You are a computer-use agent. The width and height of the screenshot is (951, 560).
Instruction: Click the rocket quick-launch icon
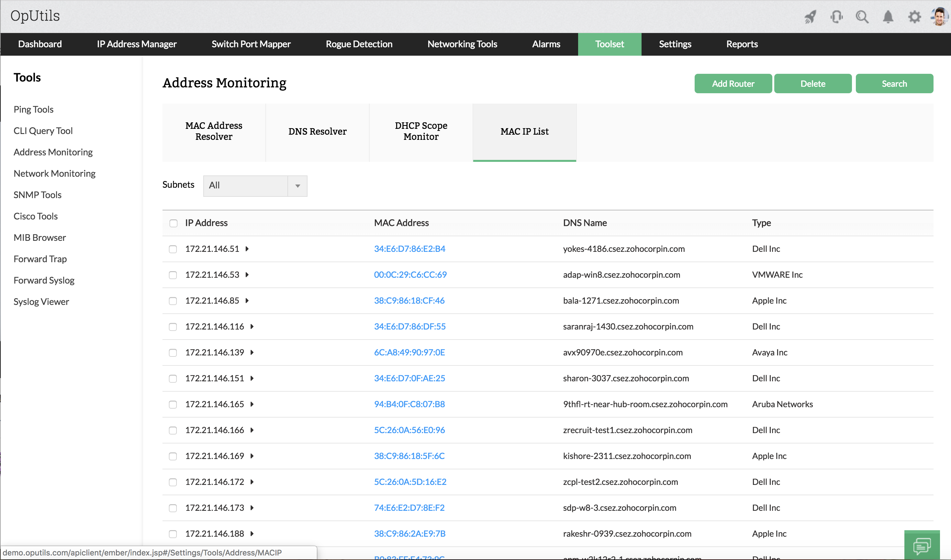(810, 17)
